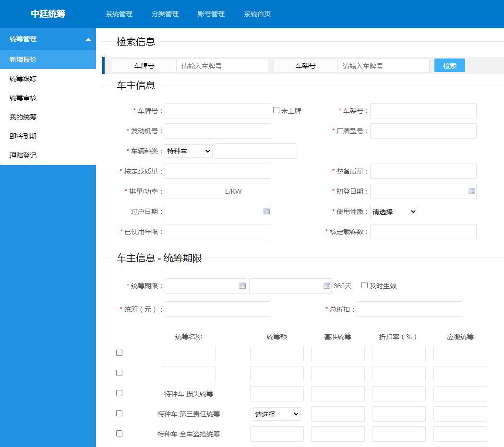The width and height of the screenshot is (504, 447).
Task: Focus the 发动机号 input field
Action: pos(218,131)
